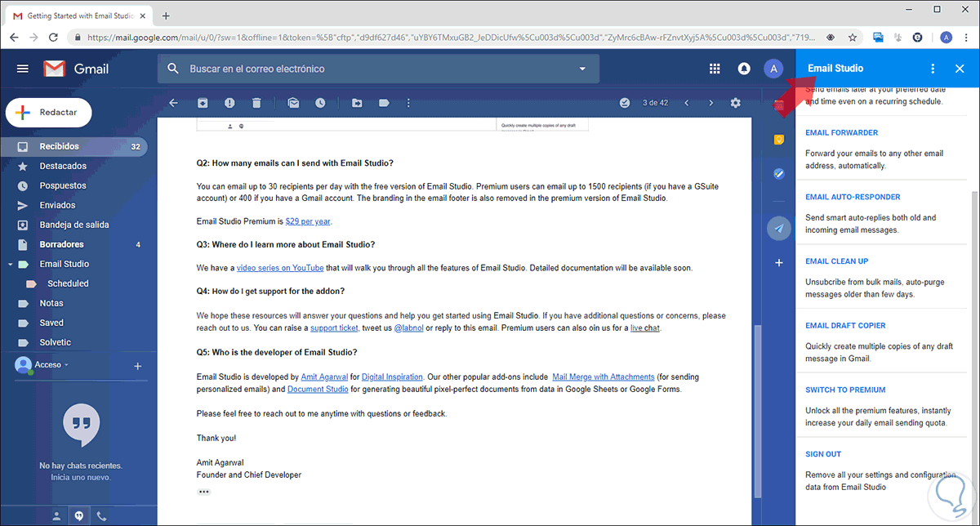Go back to inbox with back arrow

click(x=173, y=103)
